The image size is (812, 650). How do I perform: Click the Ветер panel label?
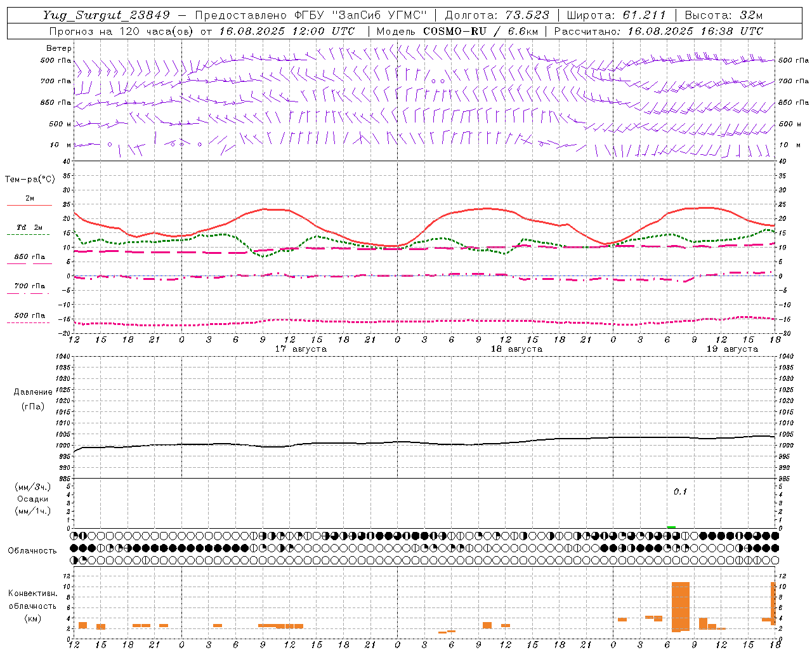pos(59,48)
